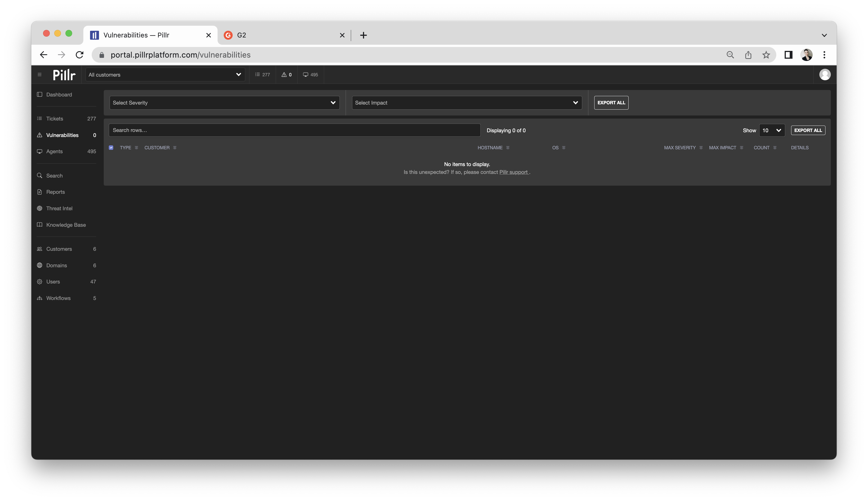
Task: Click into the Search rows field
Action: coord(294,130)
